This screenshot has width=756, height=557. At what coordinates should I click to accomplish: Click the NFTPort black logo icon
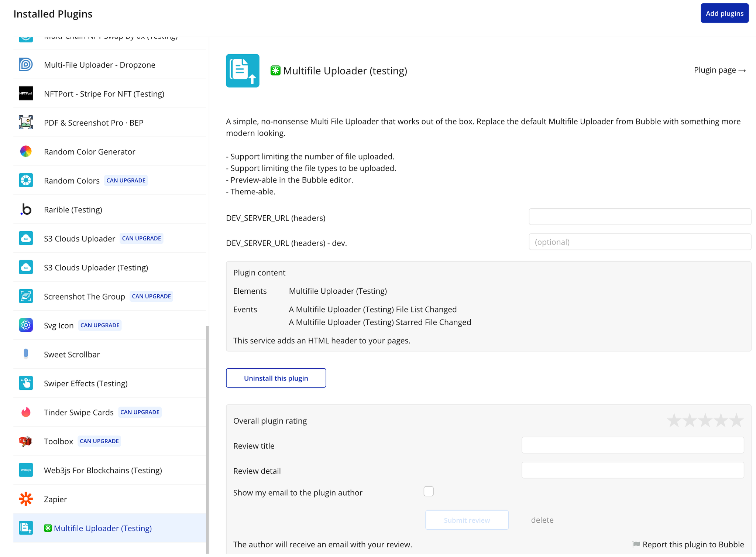click(26, 93)
